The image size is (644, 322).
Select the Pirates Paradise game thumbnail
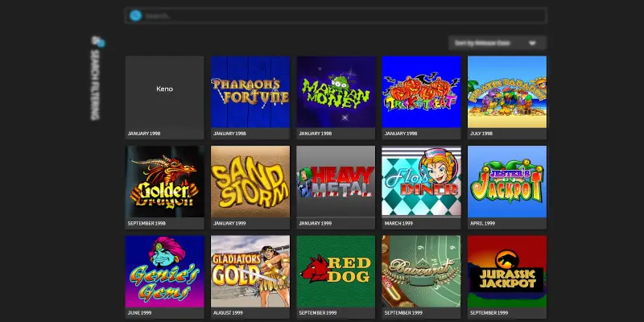click(507, 92)
